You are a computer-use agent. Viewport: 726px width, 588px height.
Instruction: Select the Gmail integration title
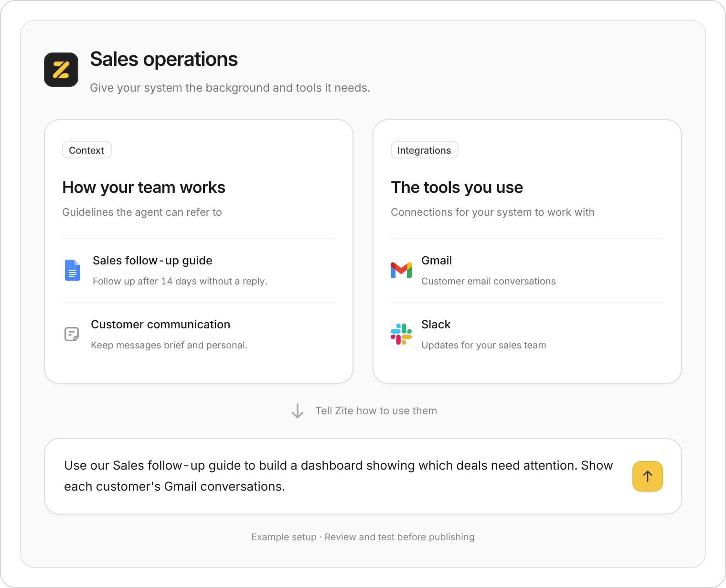coord(437,261)
